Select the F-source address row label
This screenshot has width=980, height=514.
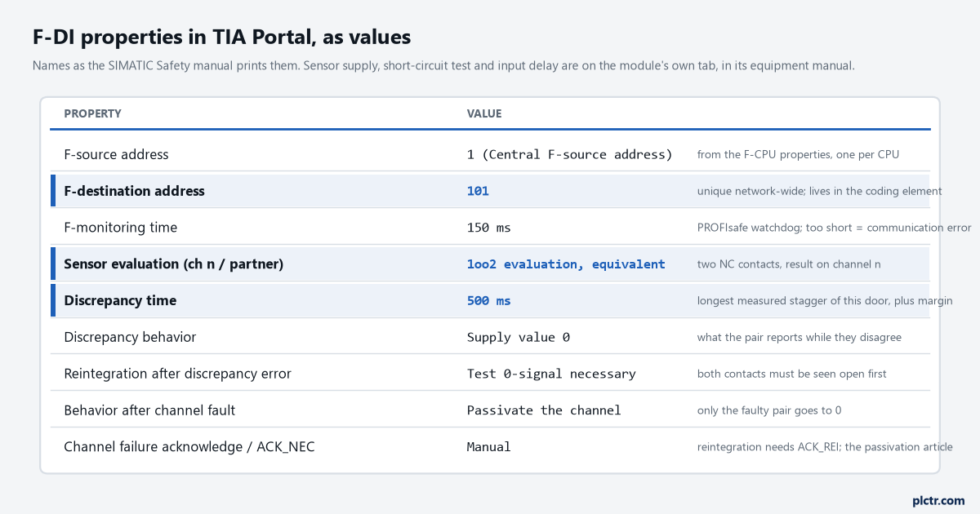[116, 154]
